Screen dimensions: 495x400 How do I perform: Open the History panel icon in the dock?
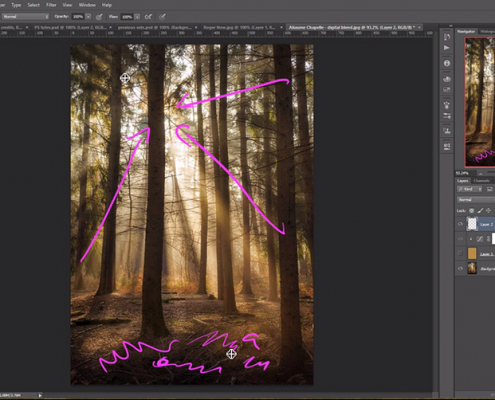tap(447, 37)
